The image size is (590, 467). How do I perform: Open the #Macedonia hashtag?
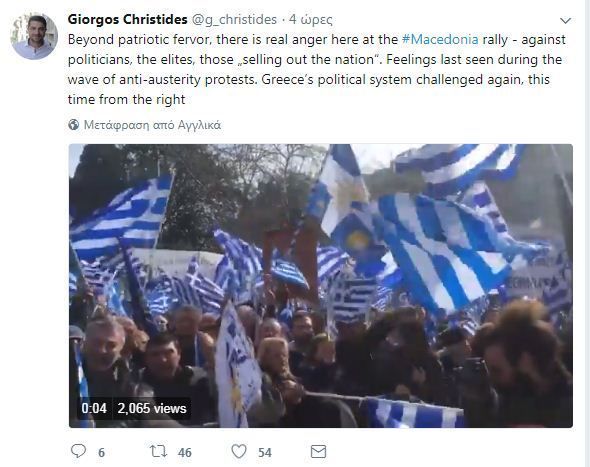click(440, 40)
